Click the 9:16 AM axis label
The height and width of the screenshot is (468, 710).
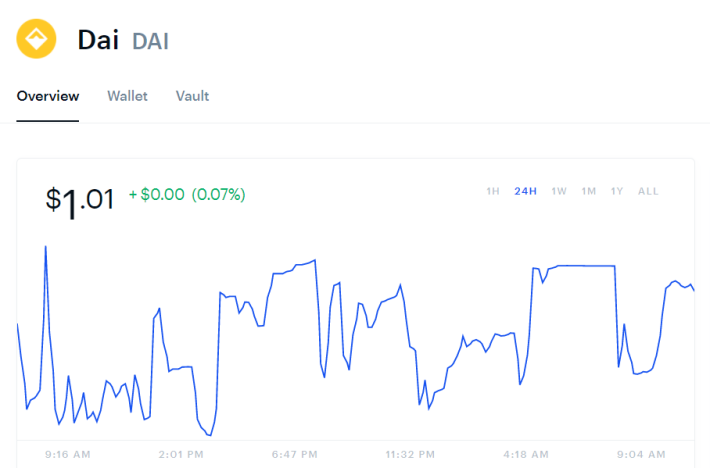coord(67,454)
